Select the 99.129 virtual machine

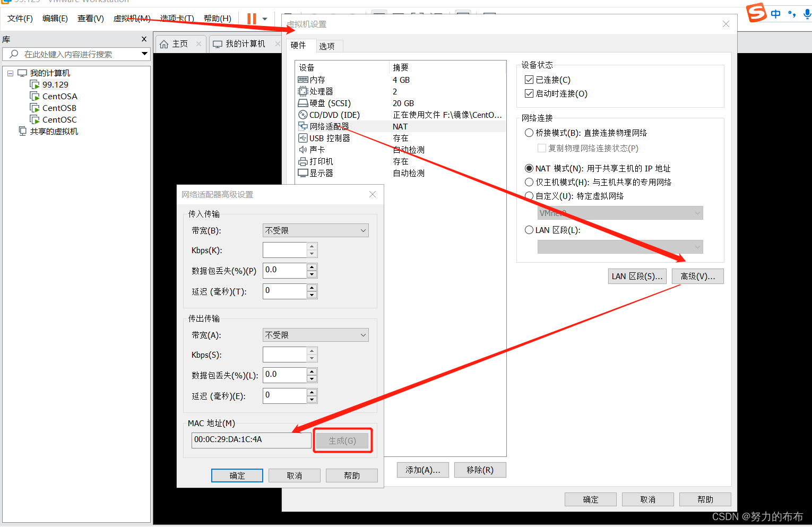click(55, 85)
